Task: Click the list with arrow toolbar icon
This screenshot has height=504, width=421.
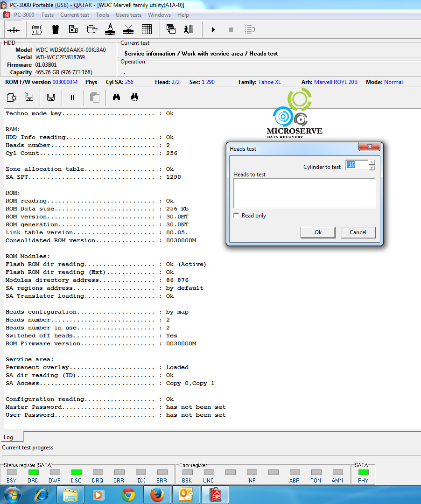Action: (249, 29)
